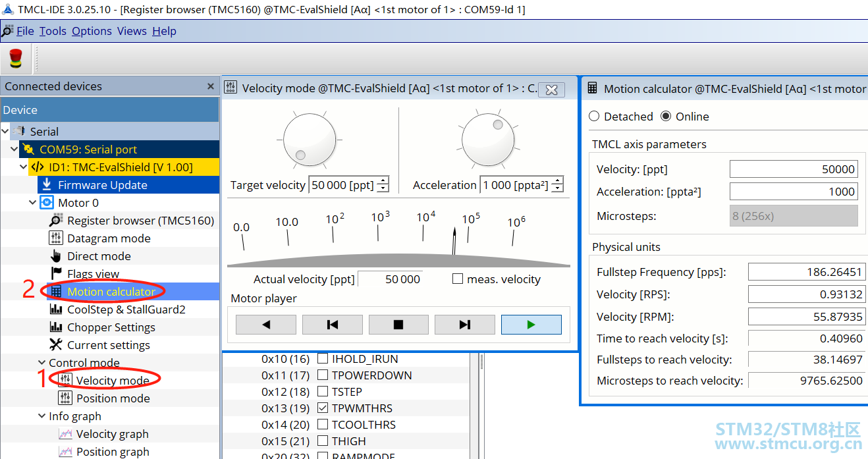This screenshot has width=868, height=459.
Task: Collapse the Info graph group
Action: coord(42,416)
